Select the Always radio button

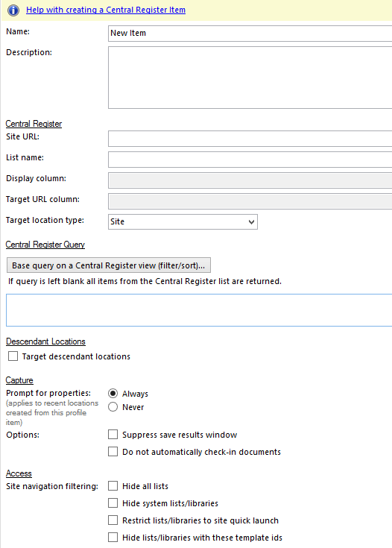click(x=113, y=394)
